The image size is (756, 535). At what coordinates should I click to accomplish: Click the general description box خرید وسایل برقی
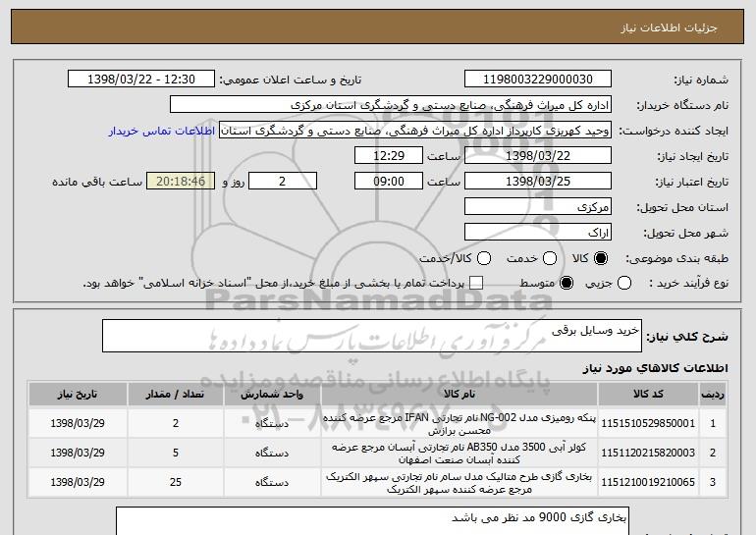(x=372, y=336)
